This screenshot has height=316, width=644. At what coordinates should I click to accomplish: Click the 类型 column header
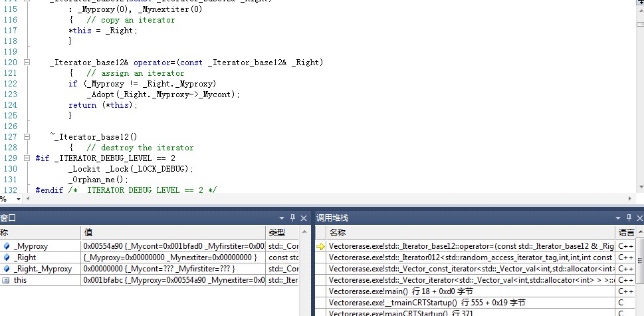(282, 233)
